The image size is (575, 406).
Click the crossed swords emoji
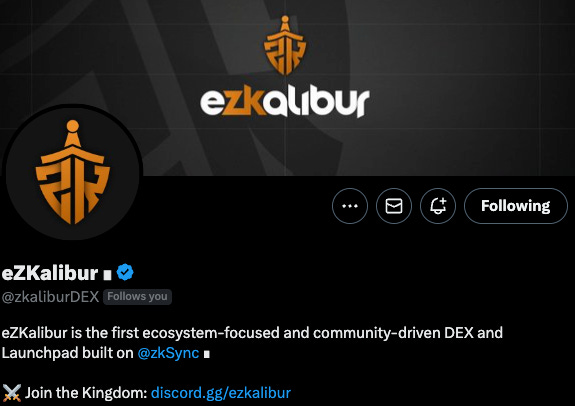point(12,393)
